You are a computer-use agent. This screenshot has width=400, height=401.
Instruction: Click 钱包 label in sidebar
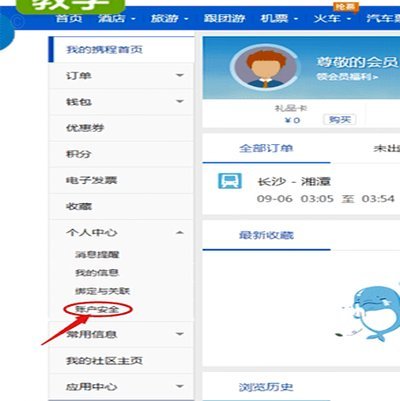(x=79, y=102)
